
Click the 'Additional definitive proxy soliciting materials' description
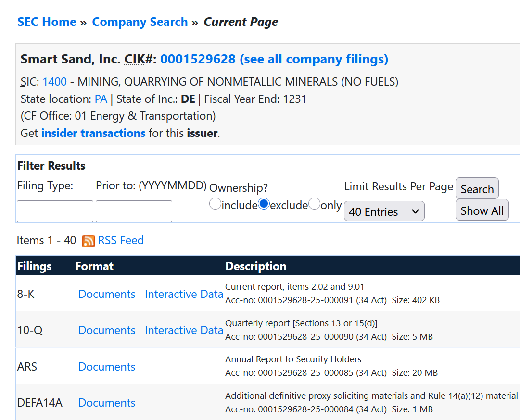click(x=371, y=396)
